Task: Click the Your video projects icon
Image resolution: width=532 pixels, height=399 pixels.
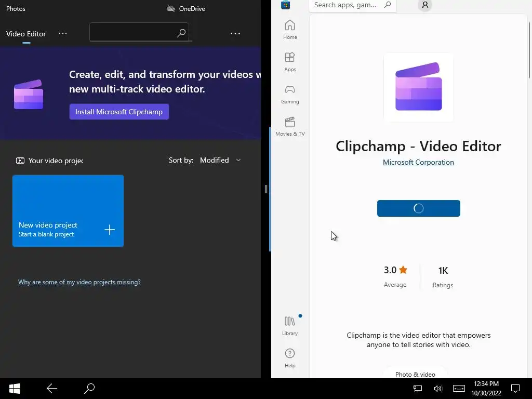Action: tap(20, 161)
